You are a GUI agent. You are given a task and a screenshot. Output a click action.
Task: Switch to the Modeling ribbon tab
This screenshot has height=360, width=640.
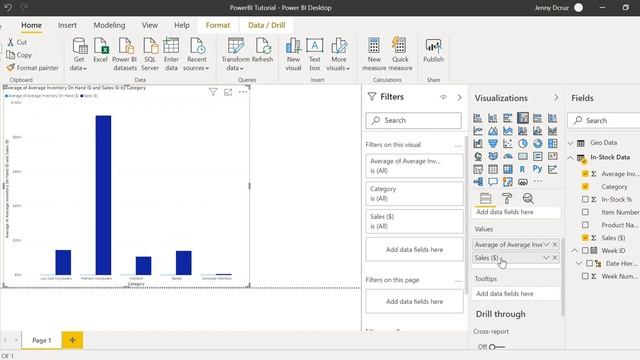(x=109, y=25)
